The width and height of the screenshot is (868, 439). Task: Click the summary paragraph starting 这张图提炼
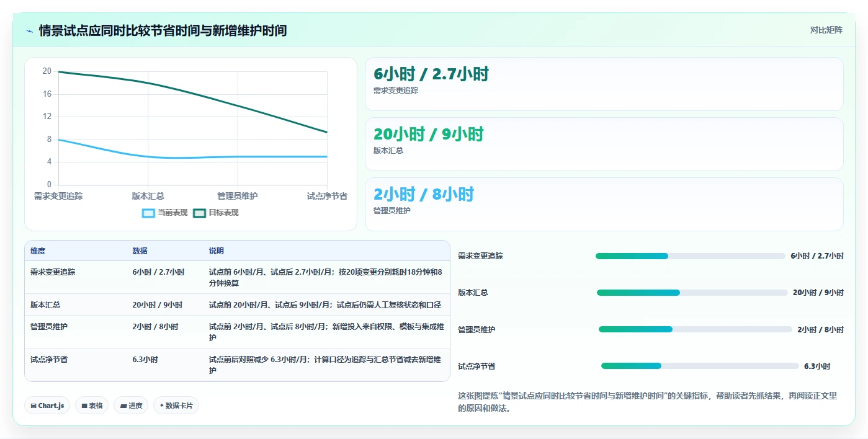[648, 402]
